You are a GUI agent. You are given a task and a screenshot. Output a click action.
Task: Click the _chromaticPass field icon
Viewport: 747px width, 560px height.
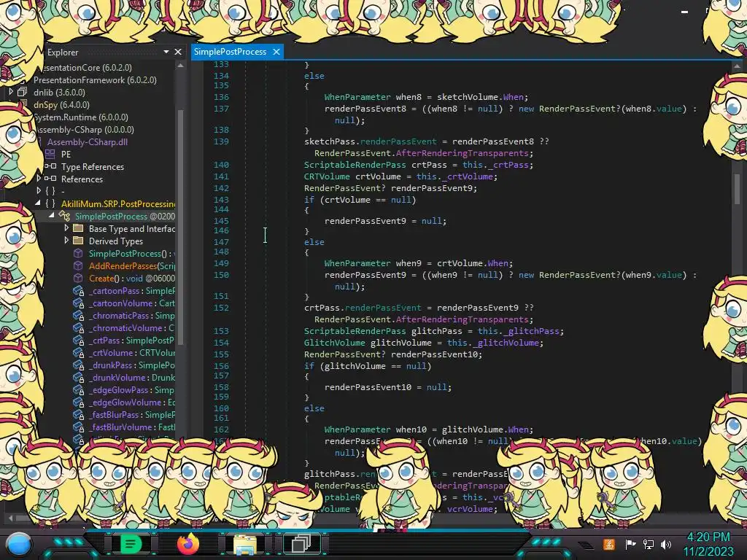78,315
